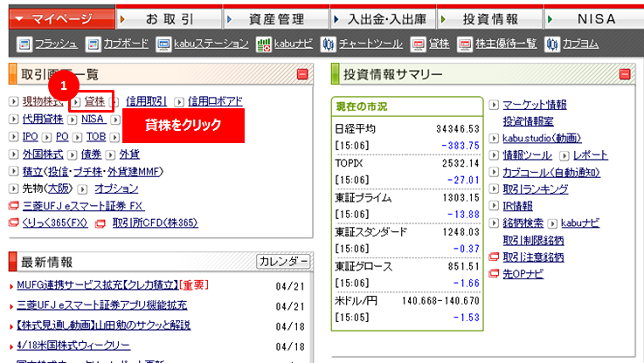644x363 pixels.
Task: Click arrow icon beside 信用ロボアド
Action: point(179,101)
